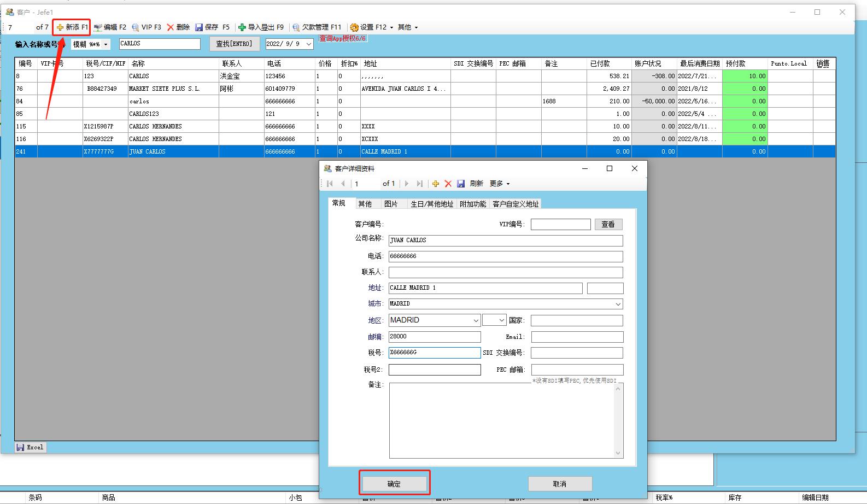Maximize the 客户详细资料 dialog

pos(610,168)
